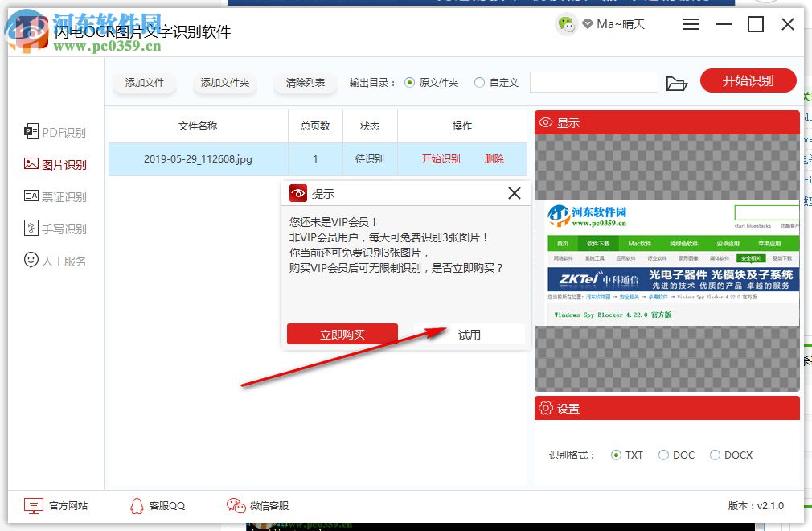Click 立即购买 to purchase VIP

click(342, 334)
